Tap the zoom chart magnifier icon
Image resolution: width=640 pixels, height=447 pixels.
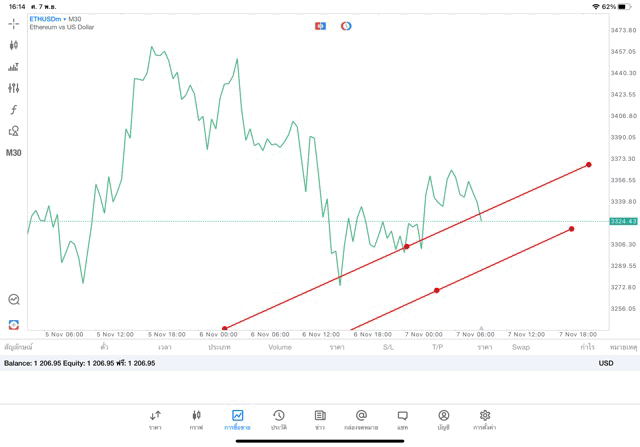(x=14, y=299)
